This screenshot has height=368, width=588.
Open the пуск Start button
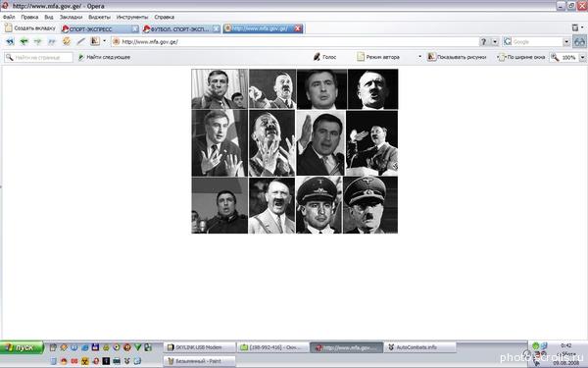(x=22, y=347)
